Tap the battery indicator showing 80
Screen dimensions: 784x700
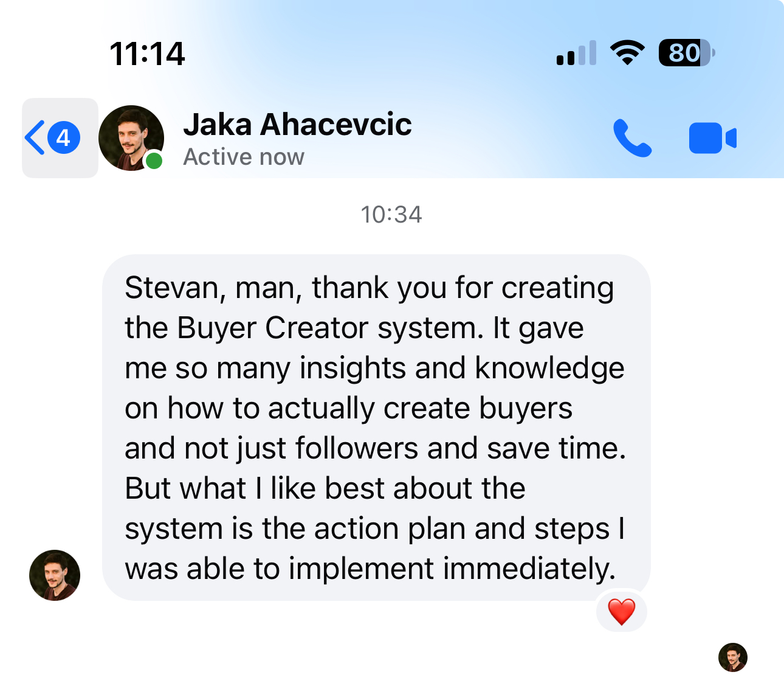(687, 53)
